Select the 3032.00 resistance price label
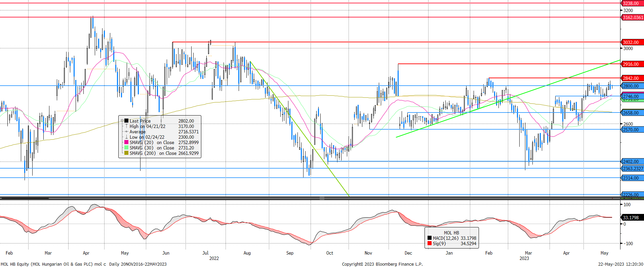The width and height of the screenshot is (644, 267). [x=632, y=42]
